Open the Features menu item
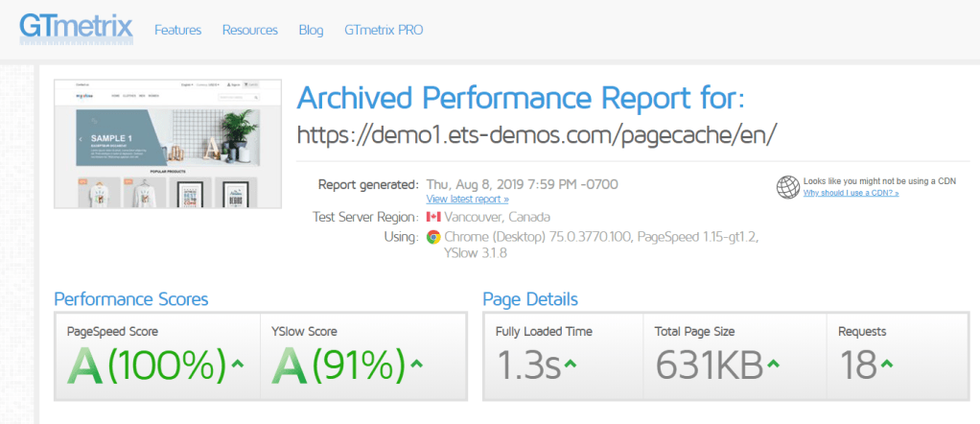The height and width of the screenshot is (424, 980). pos(178,30)
